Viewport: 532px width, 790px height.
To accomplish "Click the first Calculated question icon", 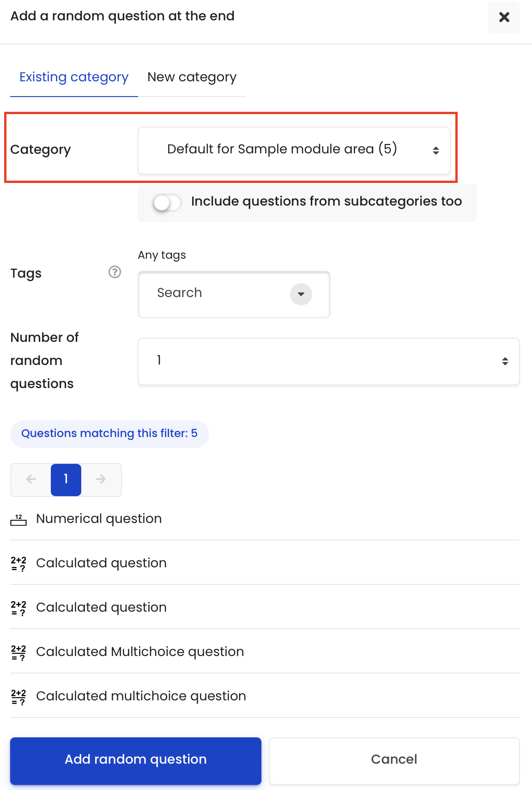I will 18,564.
